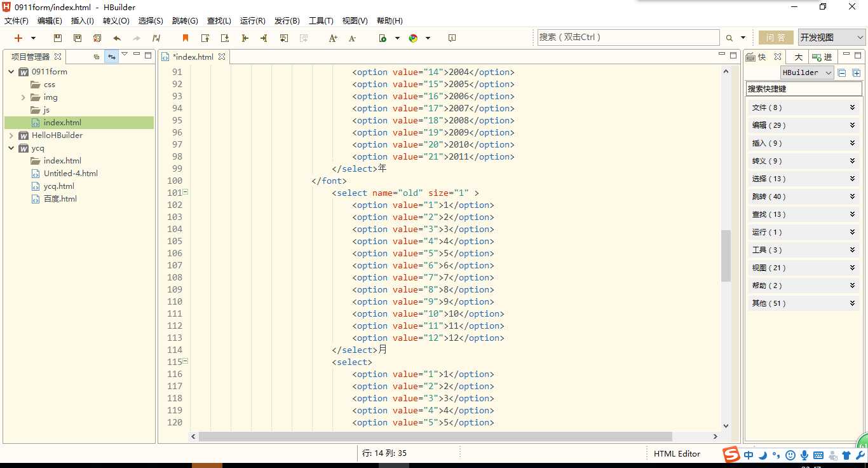Open the 工具(T) menu
868x468 pixels.
point(321,21)
